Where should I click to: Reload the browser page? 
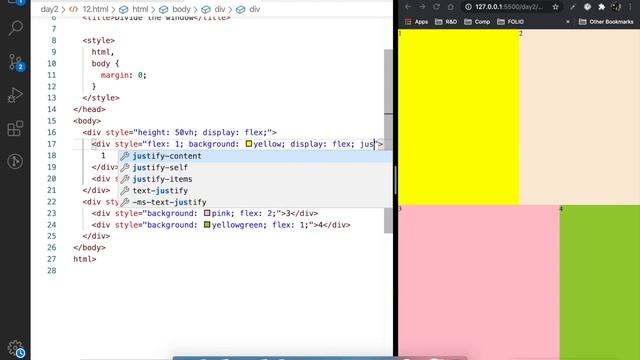point(436,7)
